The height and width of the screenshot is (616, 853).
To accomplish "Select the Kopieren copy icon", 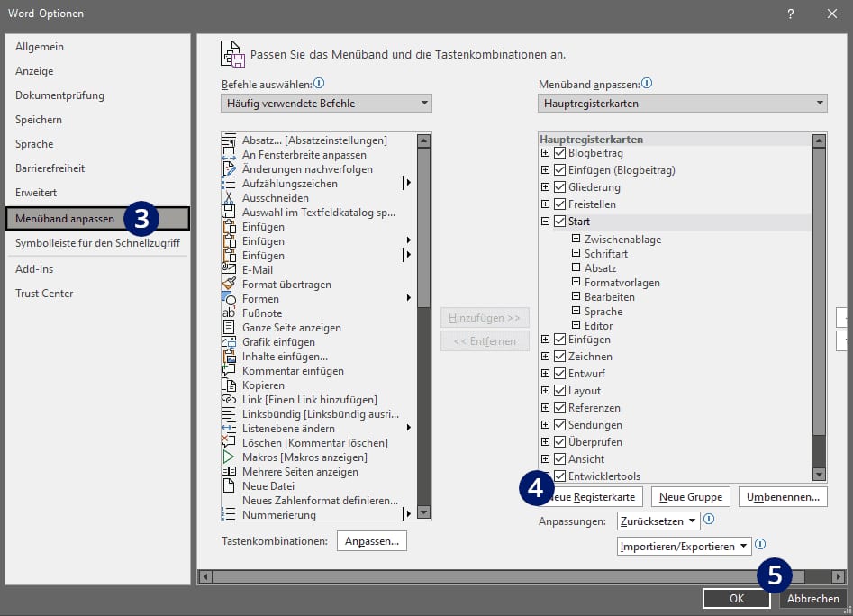I will 229,385.
